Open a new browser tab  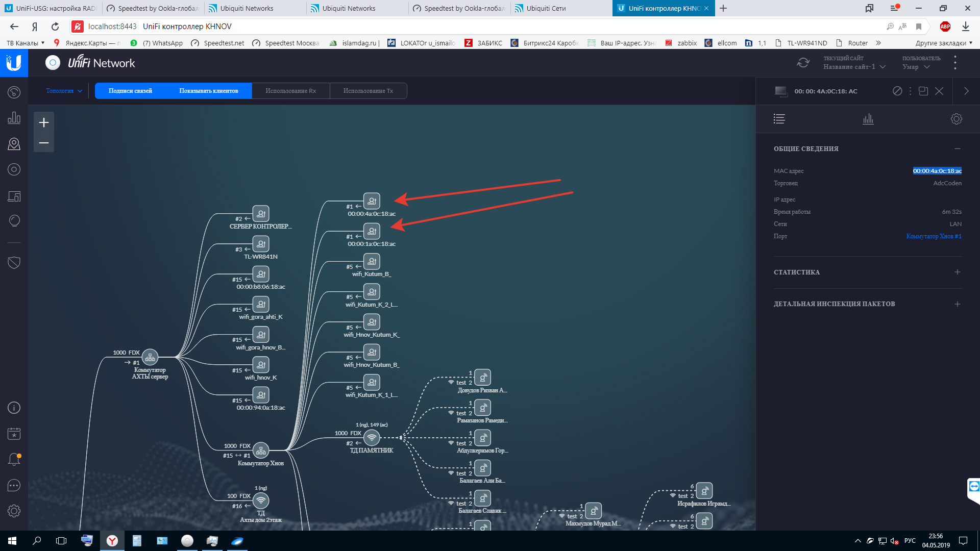tap(723, 8)
